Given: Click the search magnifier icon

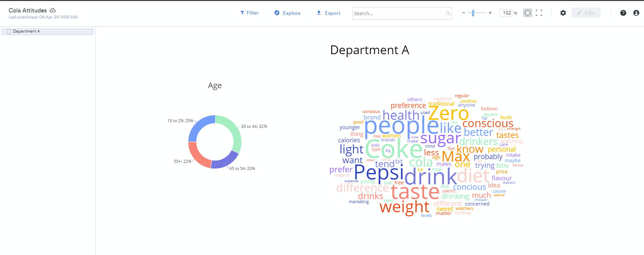Looking at the screenshot, I should click(448, 13).
